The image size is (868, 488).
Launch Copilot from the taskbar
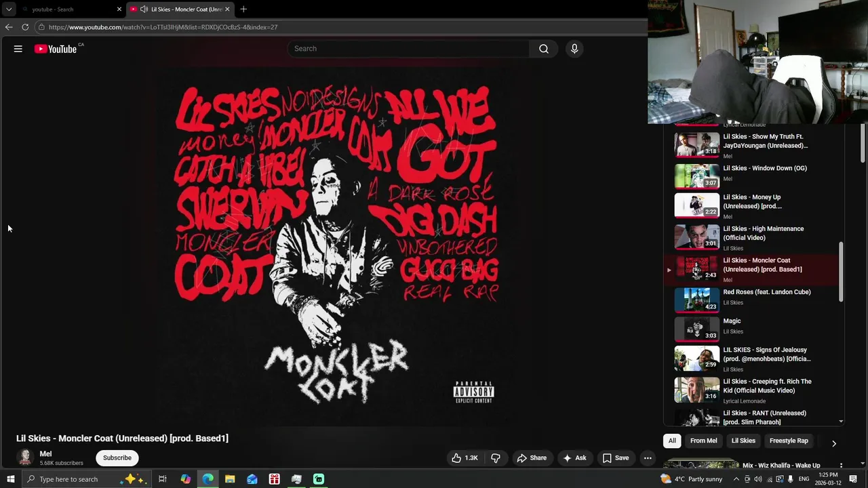point(185,479)
